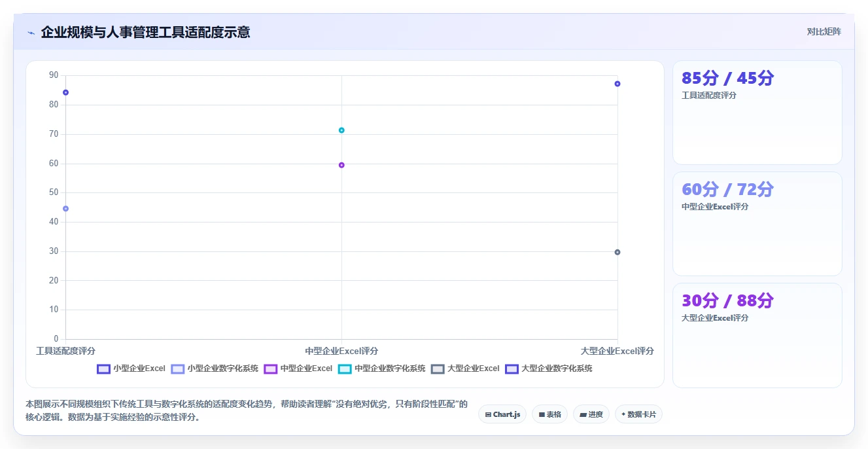
Task: Click the small-enterprise Excel point near 85
Action: point(65,92)
